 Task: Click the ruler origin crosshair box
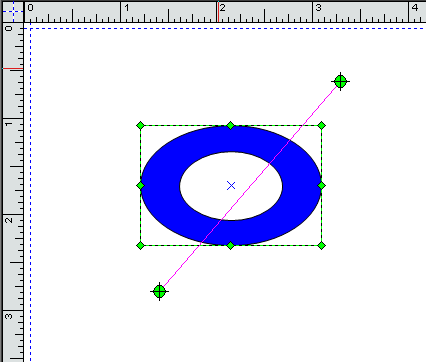tap(13, 11)
